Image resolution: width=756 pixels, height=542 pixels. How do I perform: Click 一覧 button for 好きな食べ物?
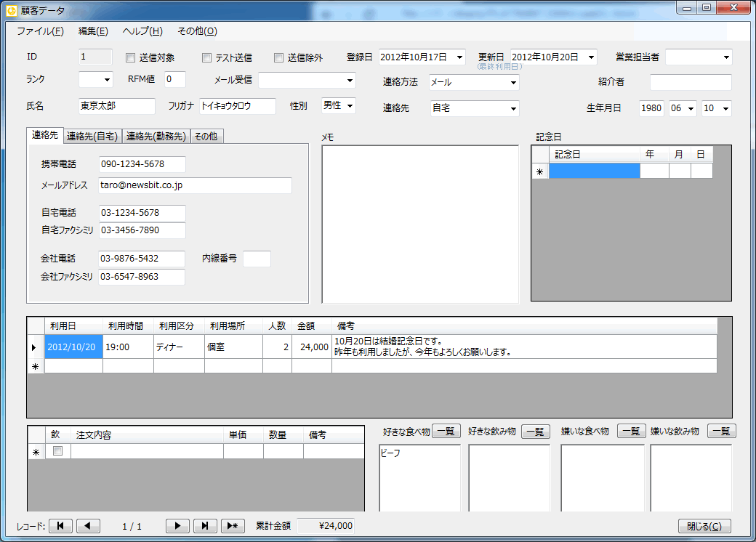pyautogui.click(x=446, y=431)
